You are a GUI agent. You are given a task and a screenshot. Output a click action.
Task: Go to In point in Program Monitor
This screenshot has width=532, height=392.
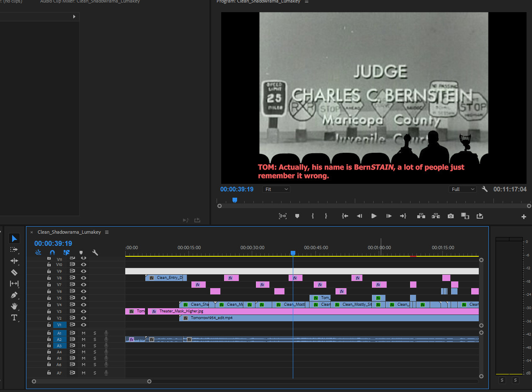345,216
